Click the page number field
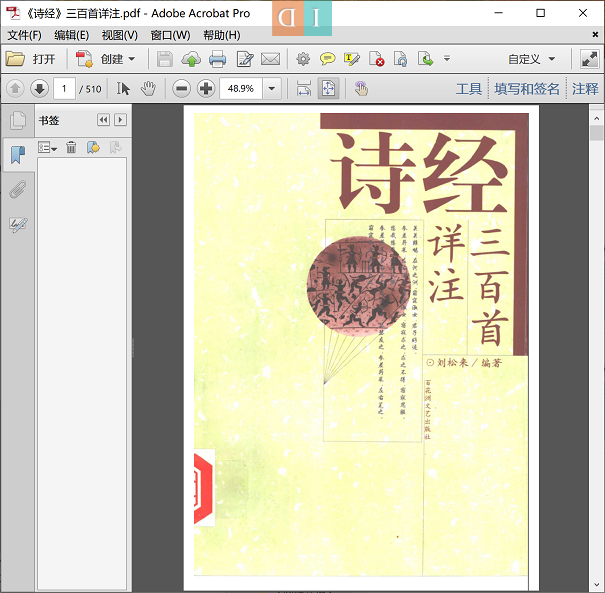 pos(64,89)
